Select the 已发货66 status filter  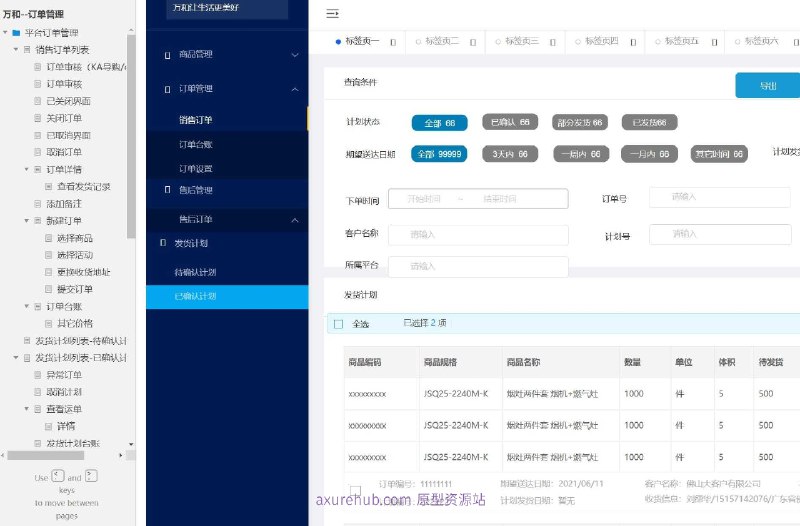point(649,122)
